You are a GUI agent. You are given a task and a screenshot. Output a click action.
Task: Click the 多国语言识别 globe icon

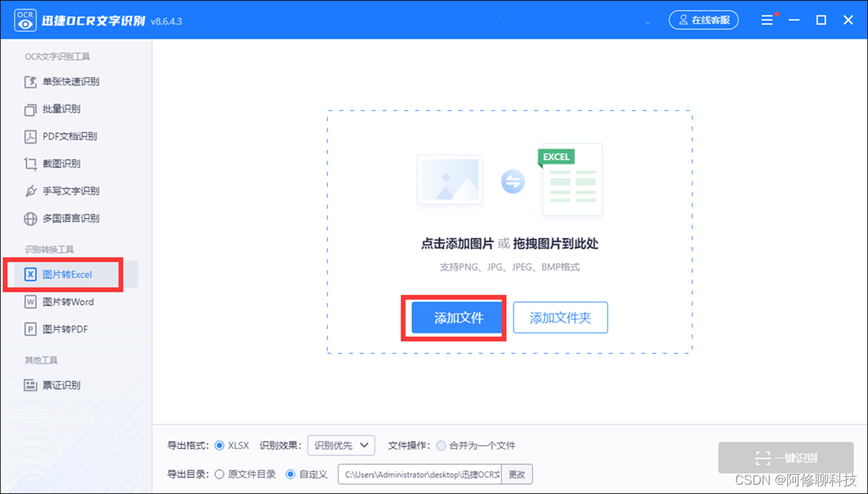point(31,218)
